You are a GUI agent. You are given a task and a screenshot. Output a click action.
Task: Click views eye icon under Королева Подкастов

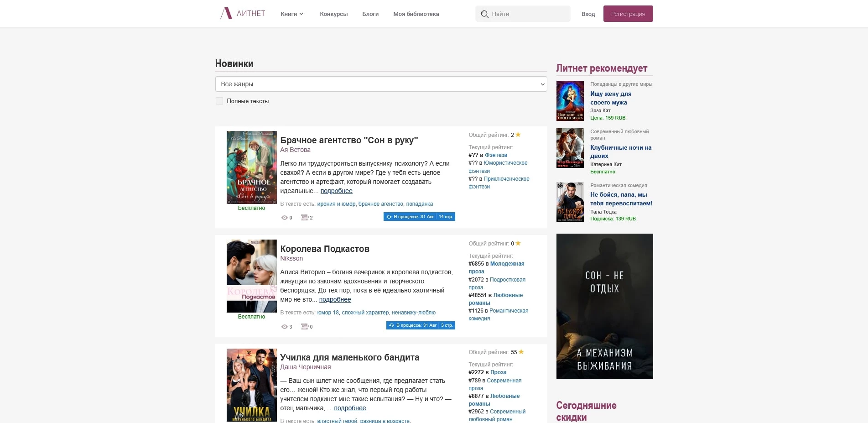pyautogui.click(x=285, y=327)
